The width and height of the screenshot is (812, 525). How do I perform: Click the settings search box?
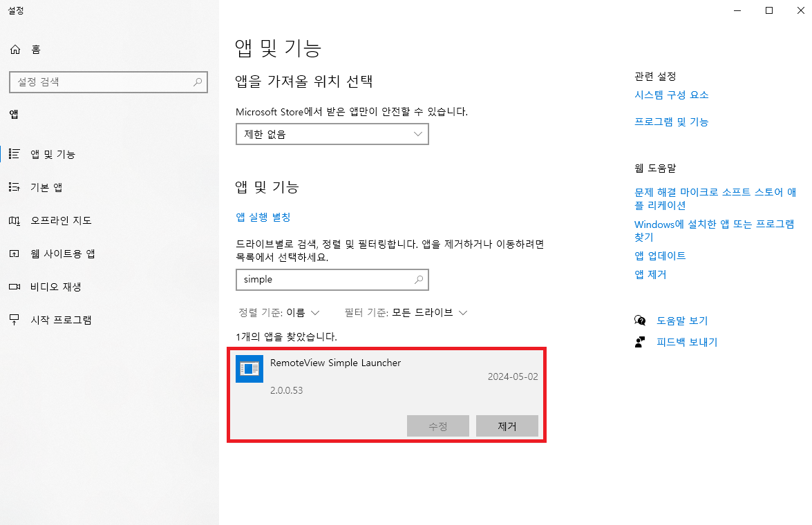pyautogui.click(x=108, y=82)
